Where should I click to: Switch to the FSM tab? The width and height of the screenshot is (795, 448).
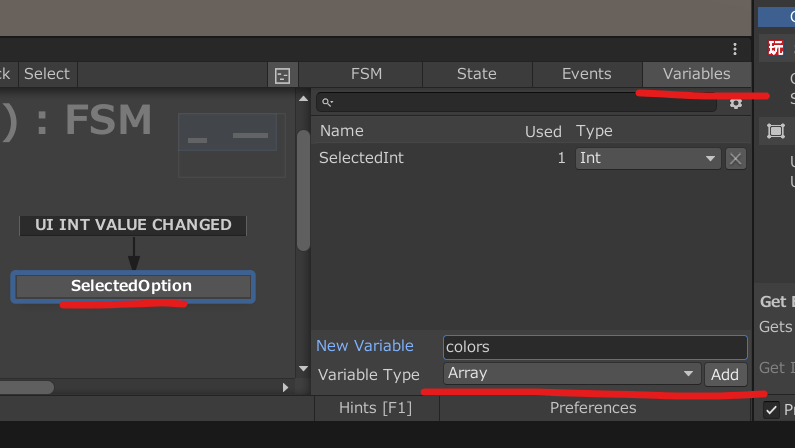click(366, 74)
